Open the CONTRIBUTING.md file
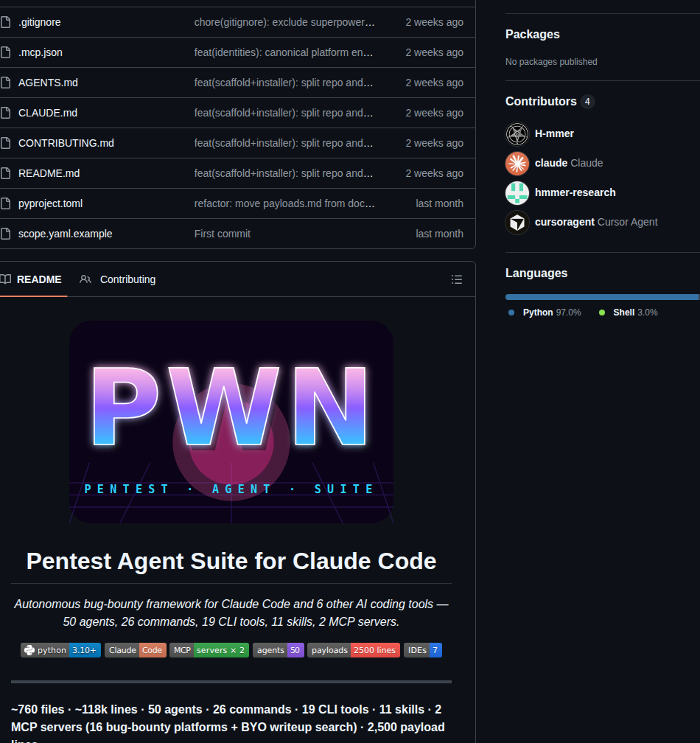This screenshot has height=743, width=700. 66,143
